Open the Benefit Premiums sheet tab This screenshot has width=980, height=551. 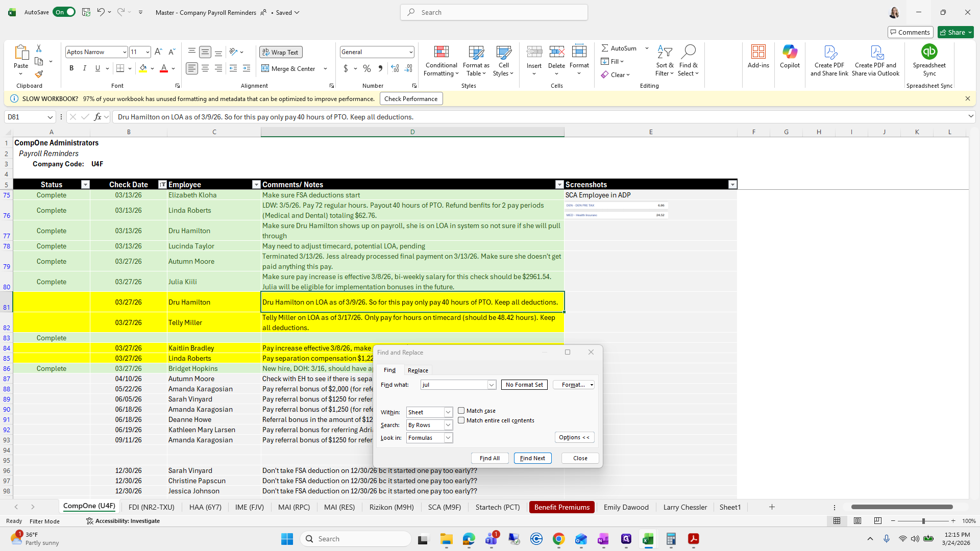(x=561, y=507)
